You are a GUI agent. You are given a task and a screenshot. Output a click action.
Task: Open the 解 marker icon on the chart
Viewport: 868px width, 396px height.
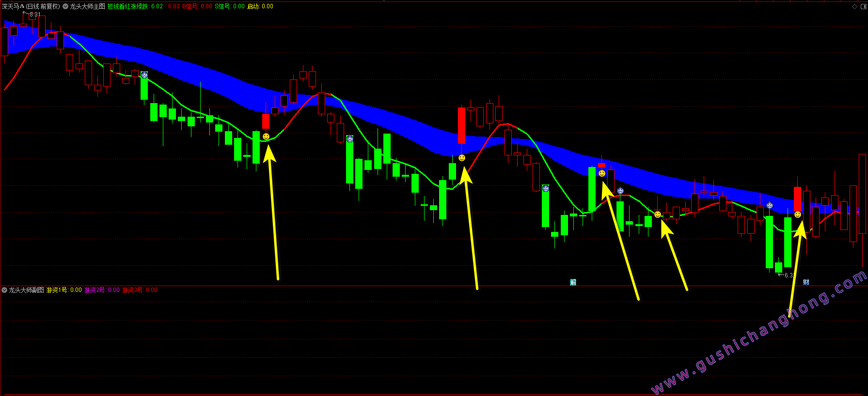573,282
